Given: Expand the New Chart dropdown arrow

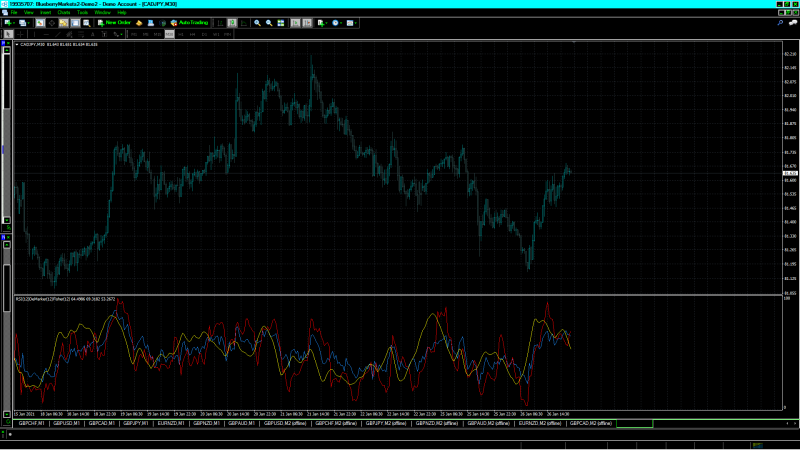Looking at the screenshot, I should tap(15, 22).
